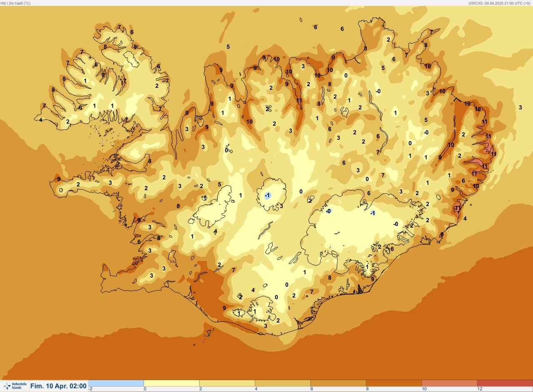
Task: Click the Veðurstofa Íslands logo
Action: tap(15, 386)
